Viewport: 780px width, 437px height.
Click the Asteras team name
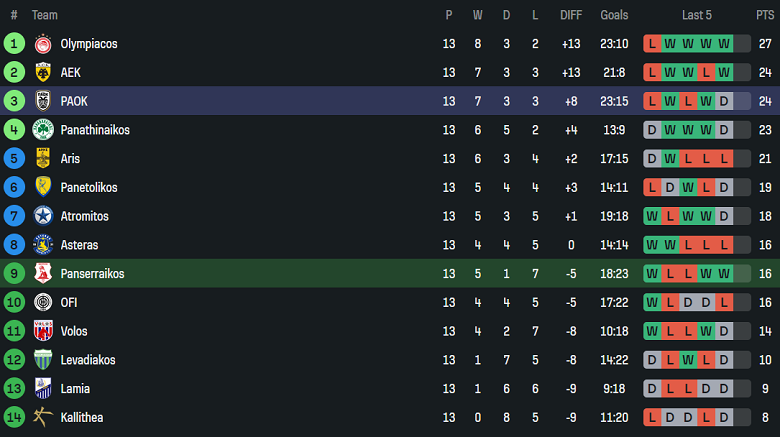click(x=80, y=245)
